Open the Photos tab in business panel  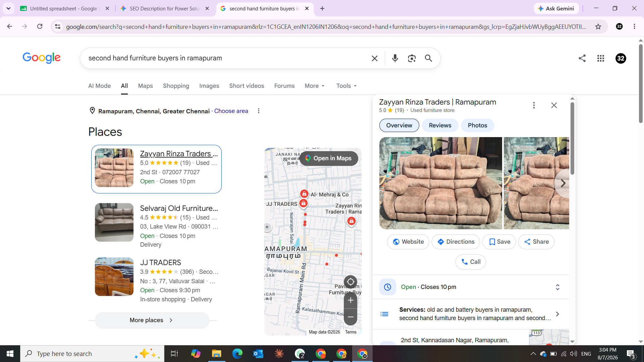pos(478,125)
